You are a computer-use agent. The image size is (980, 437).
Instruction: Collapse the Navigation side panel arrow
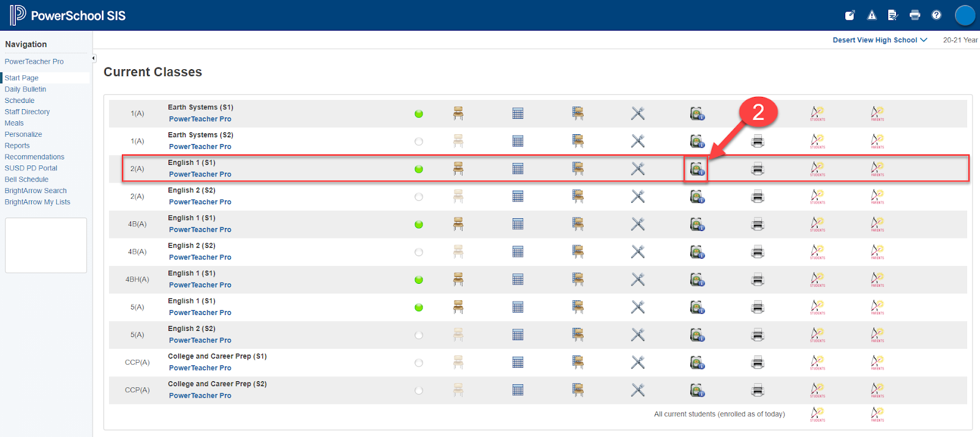(x=94, y=58)
